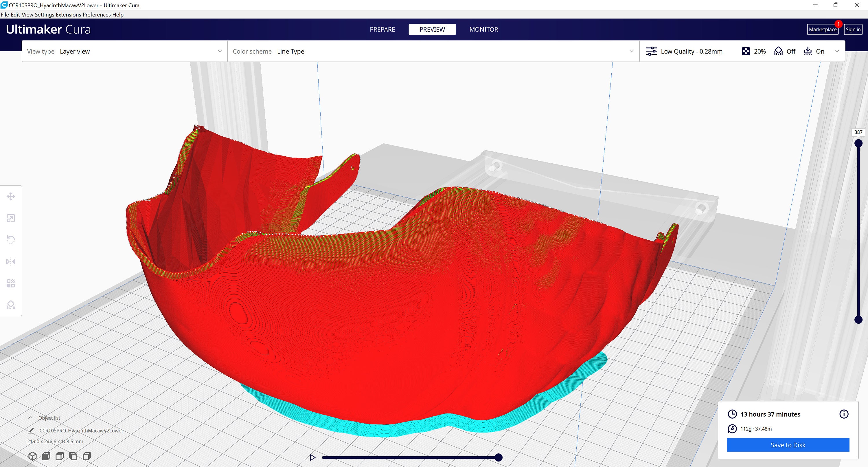Toggle support setting from Off
Image resolution: width=868 pixels, height=467 pixels.
(x=785, y=51)
